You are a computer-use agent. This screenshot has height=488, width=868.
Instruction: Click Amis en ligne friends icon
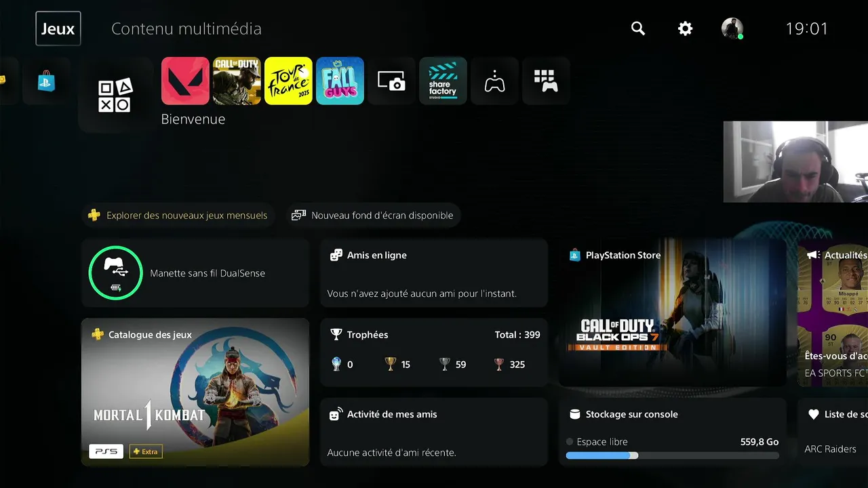pyautogui.click(x=336, y=256)
